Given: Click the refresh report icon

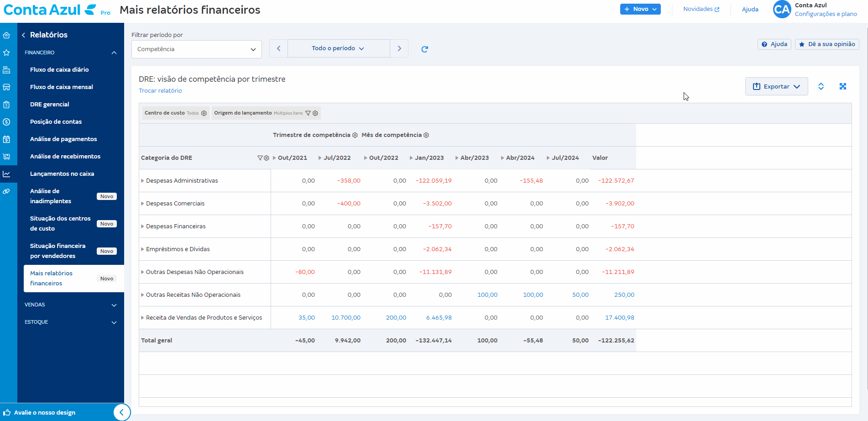Looking at the screenshot, I should click(x=424, y=49).
